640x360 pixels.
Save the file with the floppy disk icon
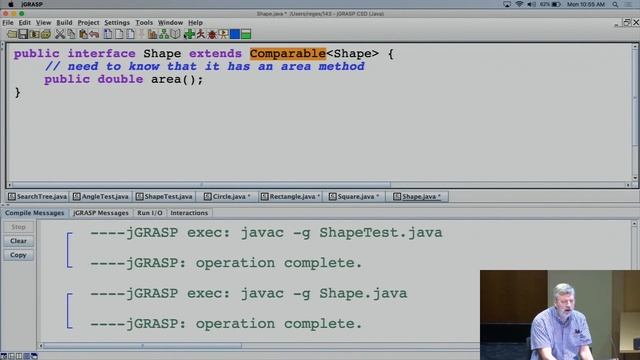23,34
